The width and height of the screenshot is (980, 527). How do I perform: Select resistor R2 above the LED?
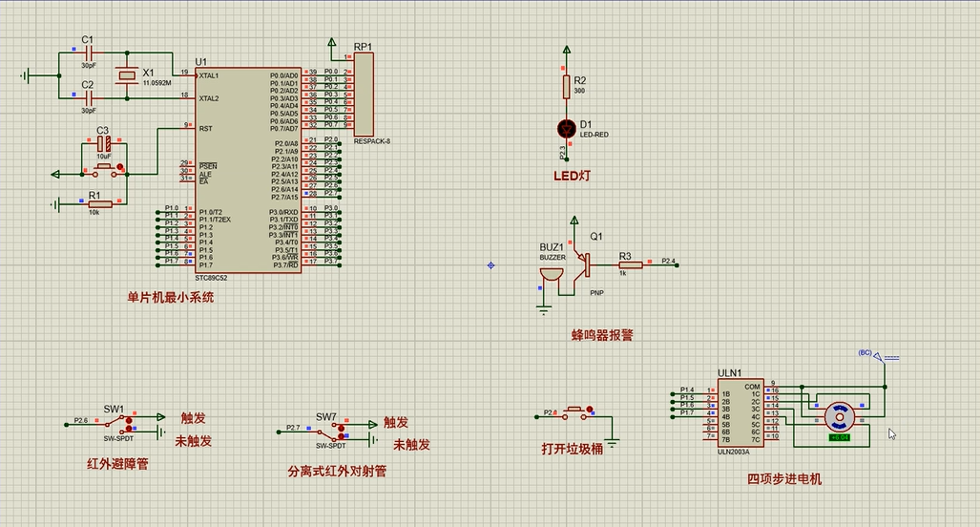566,86
